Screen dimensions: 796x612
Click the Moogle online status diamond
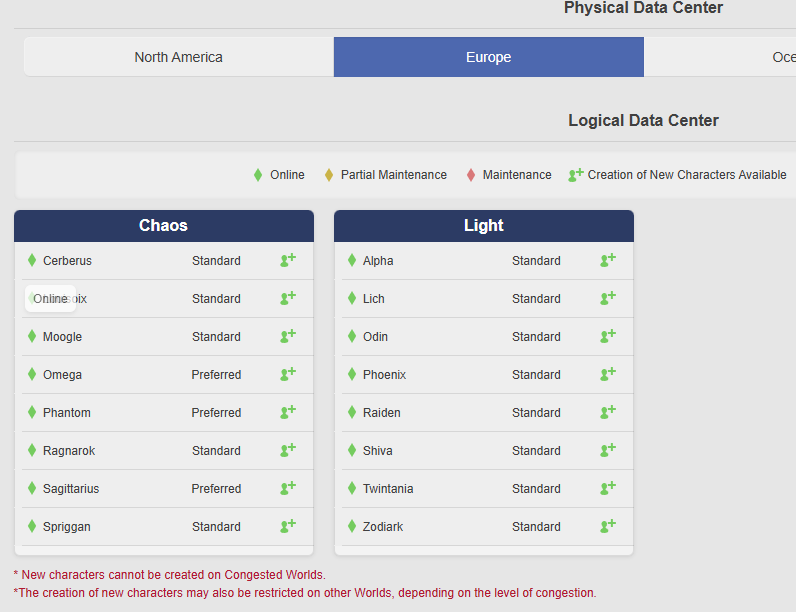[x=32, y=336]
